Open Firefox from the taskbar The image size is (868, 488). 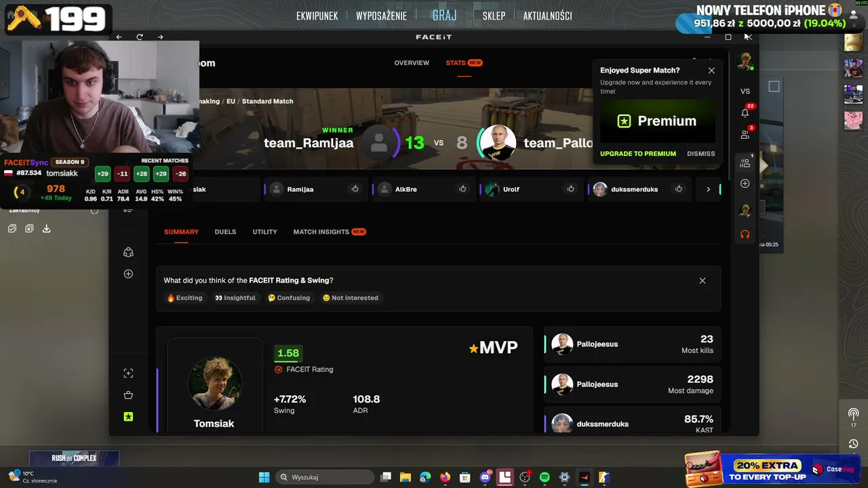point(445,477)
